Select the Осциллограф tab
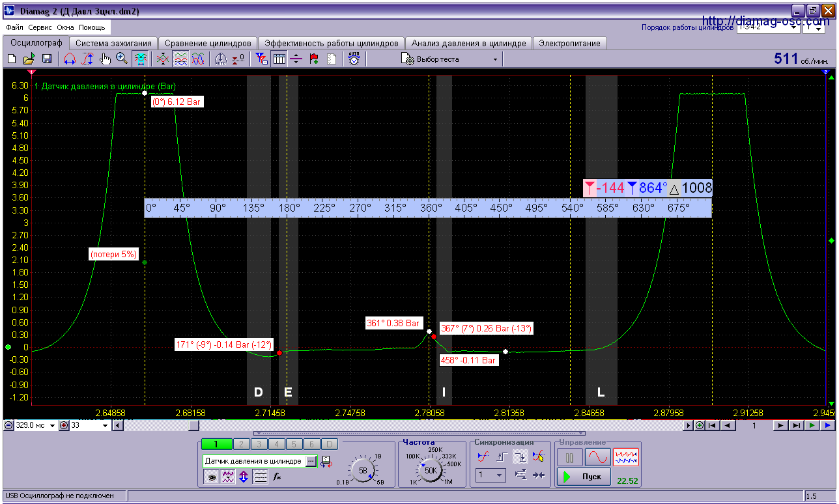 pos(36,42)
